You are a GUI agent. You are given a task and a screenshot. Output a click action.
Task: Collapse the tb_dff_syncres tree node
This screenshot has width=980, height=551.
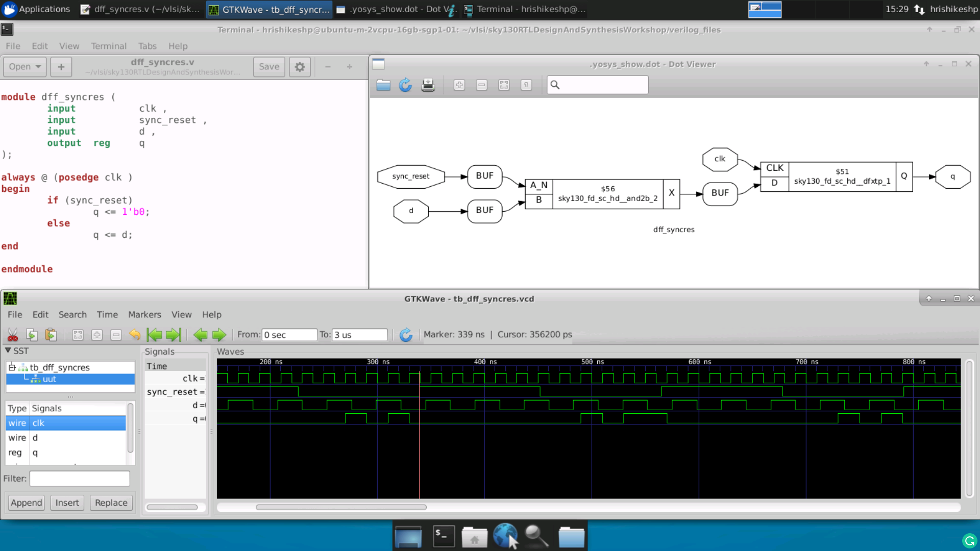12,367
